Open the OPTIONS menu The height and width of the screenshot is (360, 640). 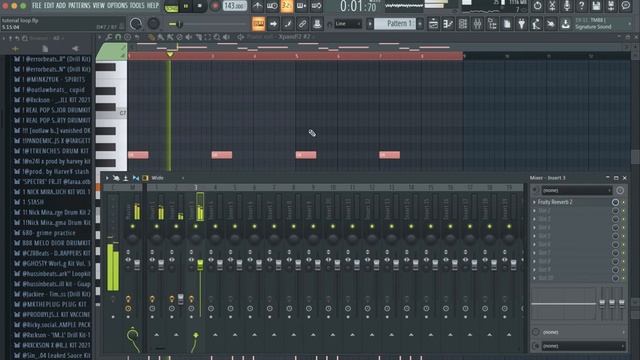(x=117, y=5)
